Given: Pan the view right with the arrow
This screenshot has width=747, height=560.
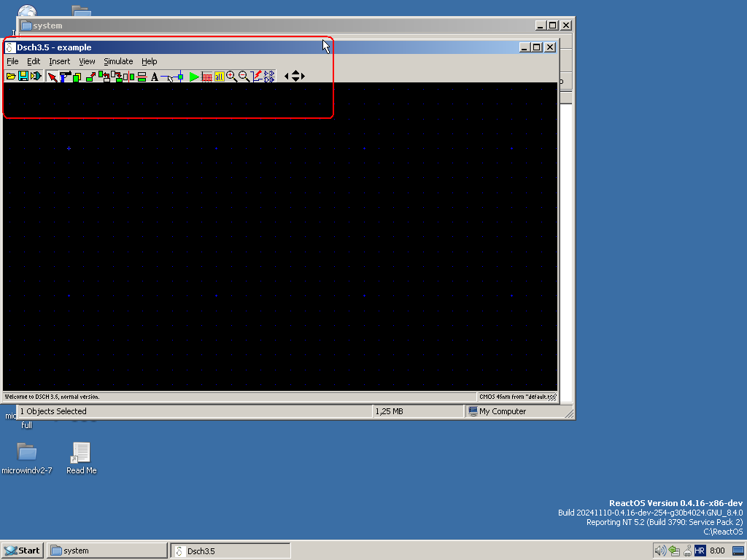Looking at the screenshot, I should point(303,76).
